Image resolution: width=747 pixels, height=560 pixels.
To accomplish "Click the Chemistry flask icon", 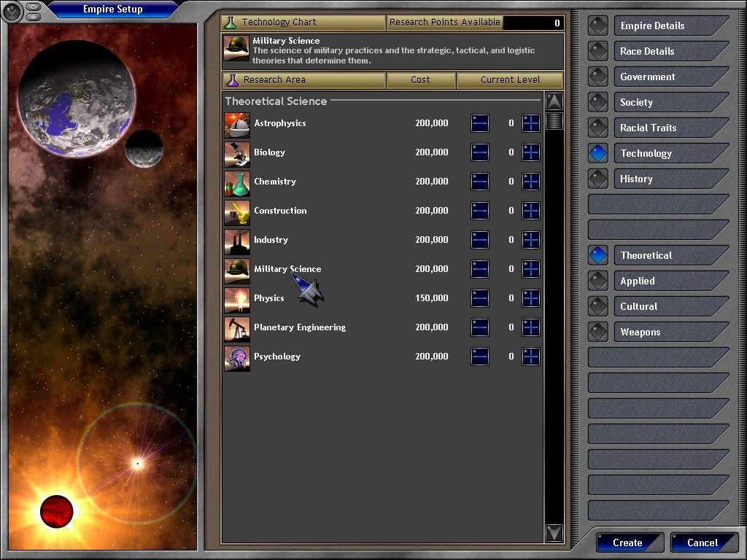I will coord(237,183).
